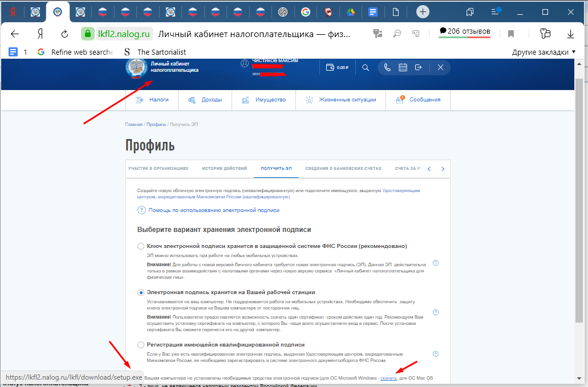
Task: Click the Yandex 'Я' home button in toolbar
Action: pyautogui.click(x=40, y=34)
